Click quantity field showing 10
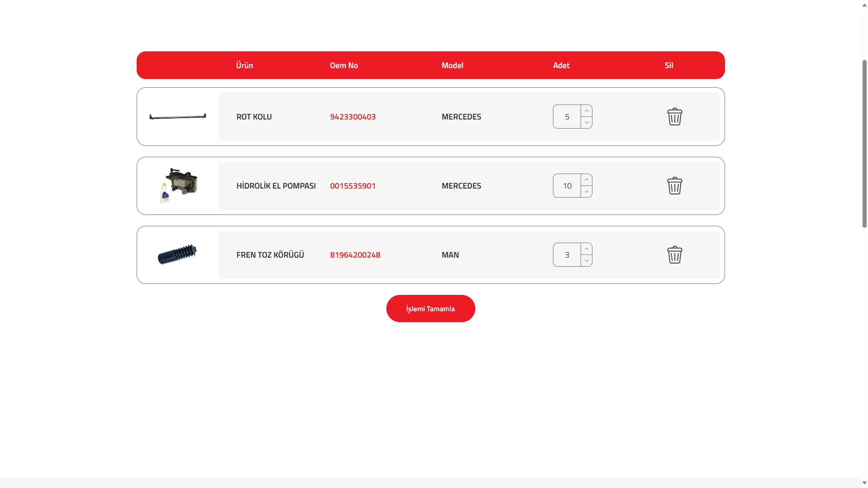 (567, 186)
